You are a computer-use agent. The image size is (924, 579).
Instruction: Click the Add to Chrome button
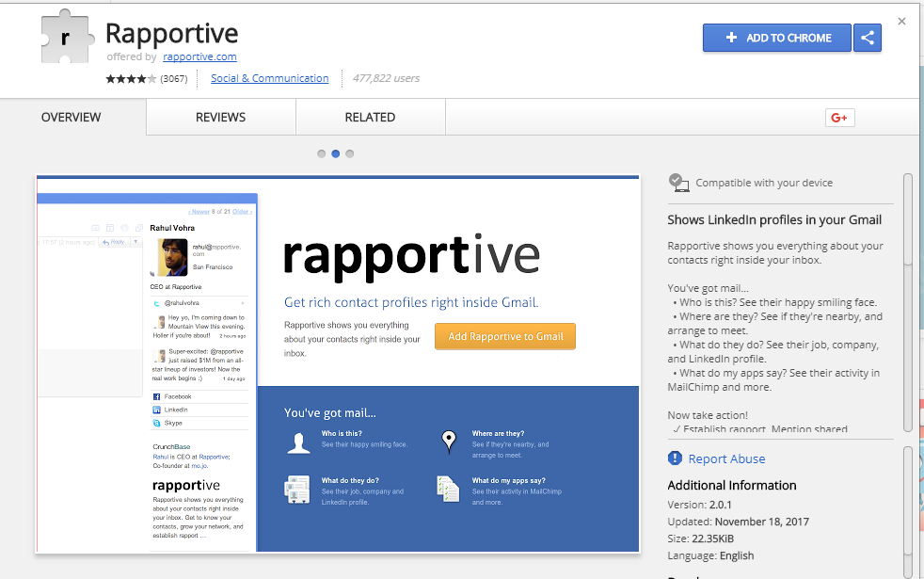(776, 38)
